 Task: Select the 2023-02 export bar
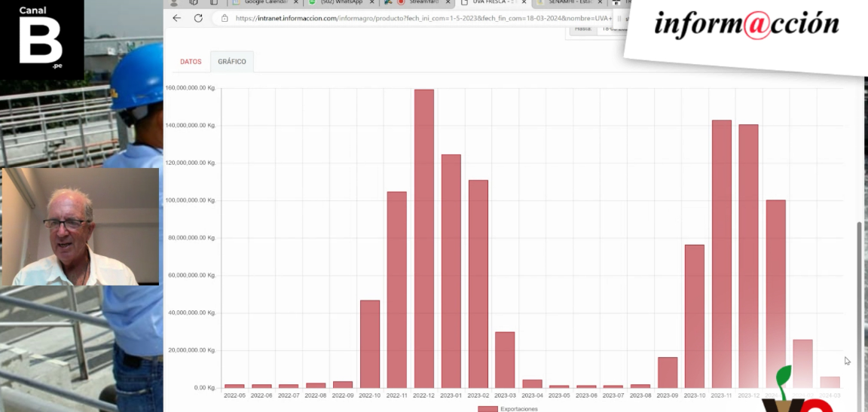coord(478,284)
